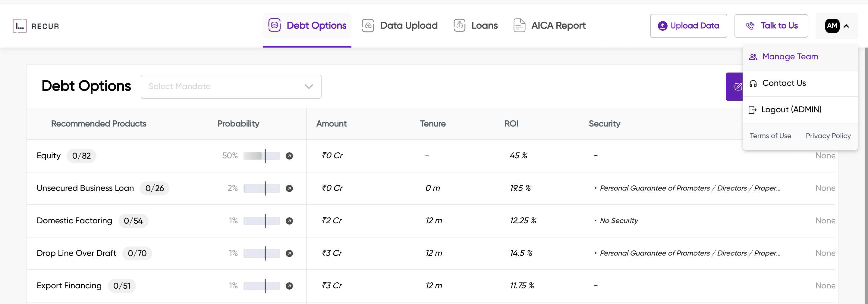Click the Contact Us headset icon
Image resolution: width=868 pixels, height=304 pixels.
coord(753,83)
